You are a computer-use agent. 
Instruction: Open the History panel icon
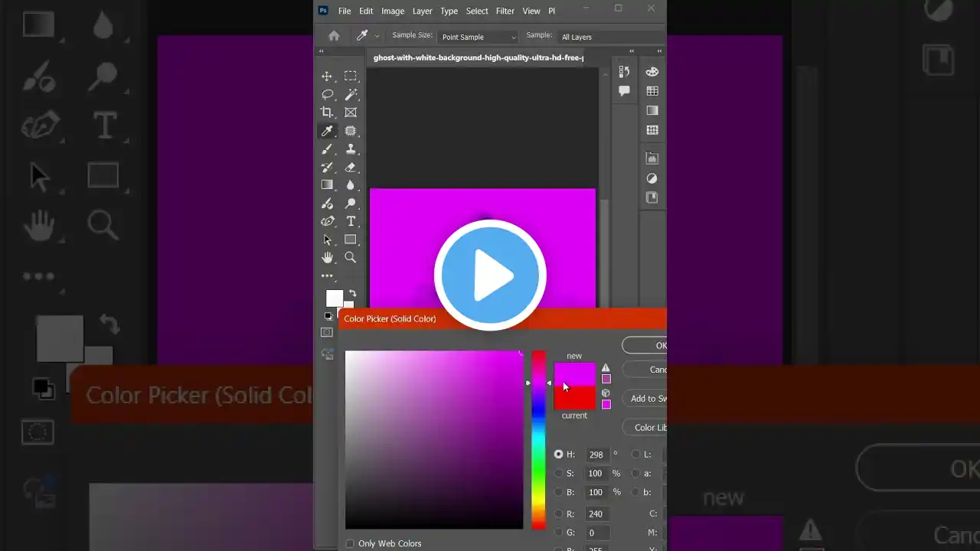(624, 72)
